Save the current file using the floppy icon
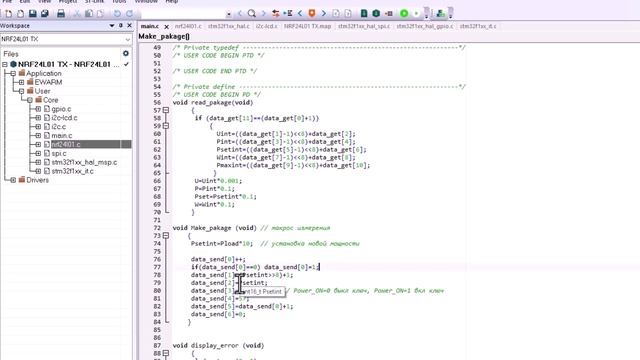The width and height of the screenshot is (640, 360). (33, 13)
